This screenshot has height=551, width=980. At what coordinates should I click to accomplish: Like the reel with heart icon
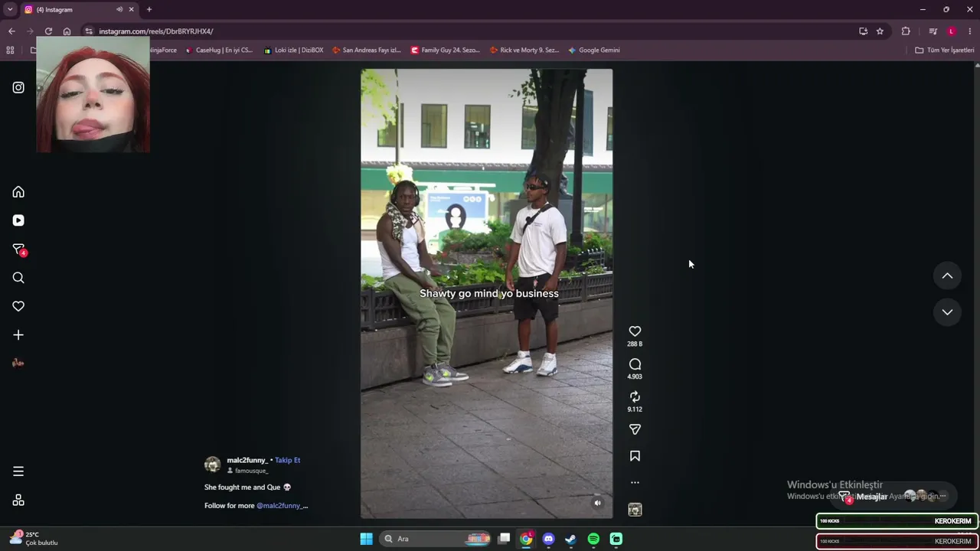[635, 331]
